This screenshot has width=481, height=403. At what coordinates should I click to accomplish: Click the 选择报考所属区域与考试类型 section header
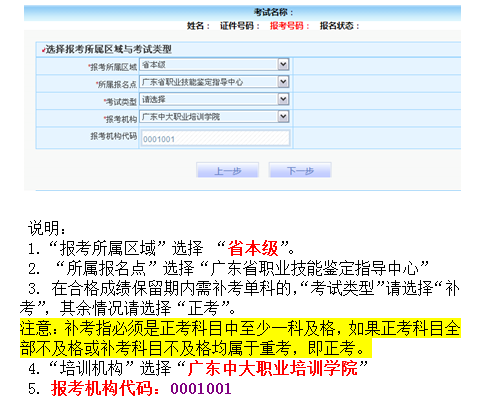point(108,49)
